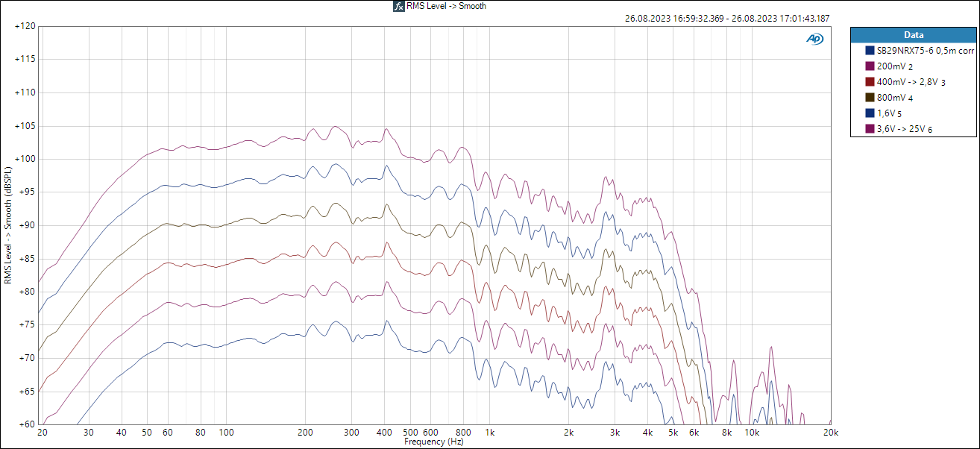Click the 8k label on the frequency axis

[x=727, y=433]
